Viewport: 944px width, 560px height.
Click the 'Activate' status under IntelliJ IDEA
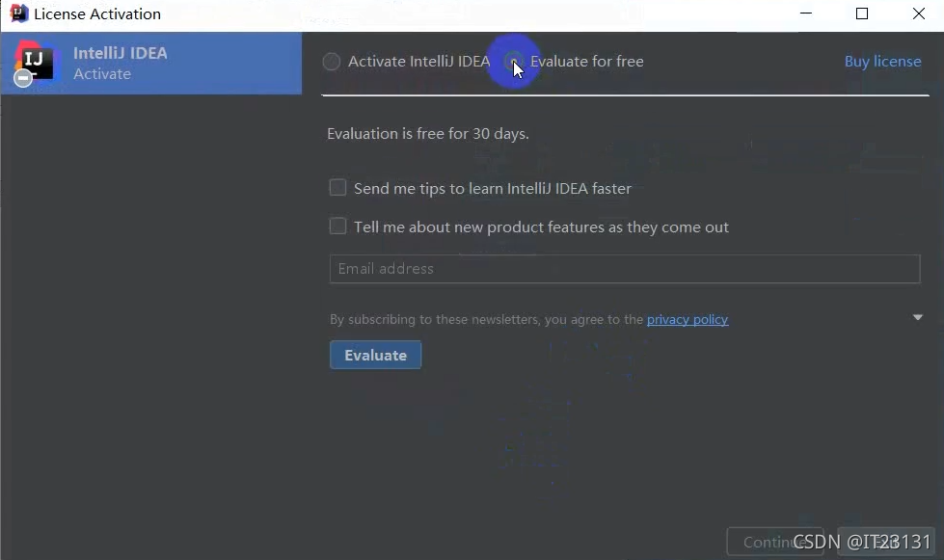click(x=102, y=74)
